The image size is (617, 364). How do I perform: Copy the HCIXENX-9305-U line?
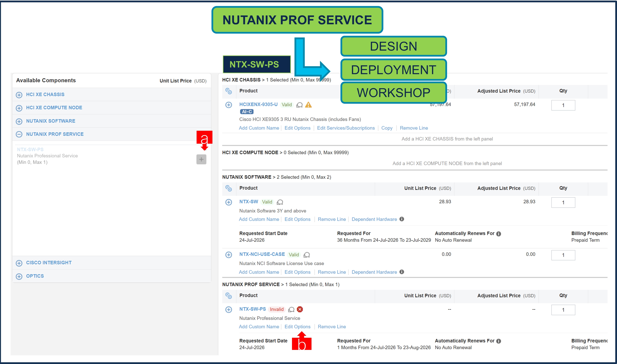point(387,128)
